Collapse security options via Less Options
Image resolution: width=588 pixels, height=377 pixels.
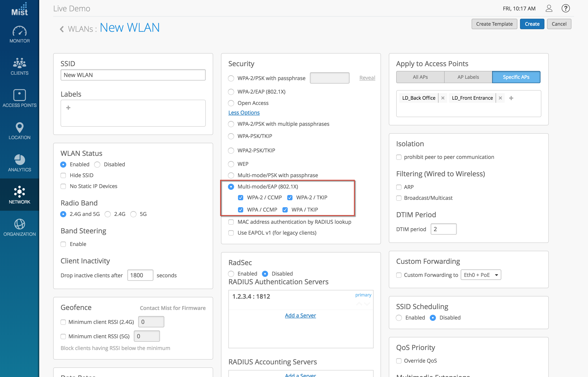coord(244,113)
